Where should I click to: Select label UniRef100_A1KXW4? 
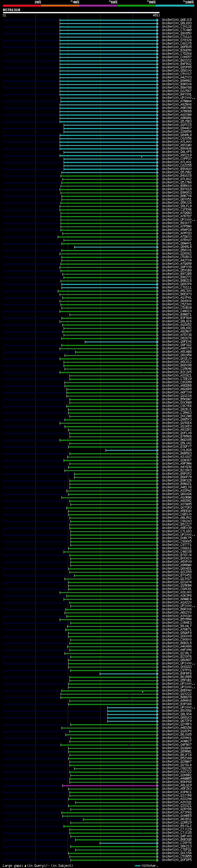(x=177, y=115)
